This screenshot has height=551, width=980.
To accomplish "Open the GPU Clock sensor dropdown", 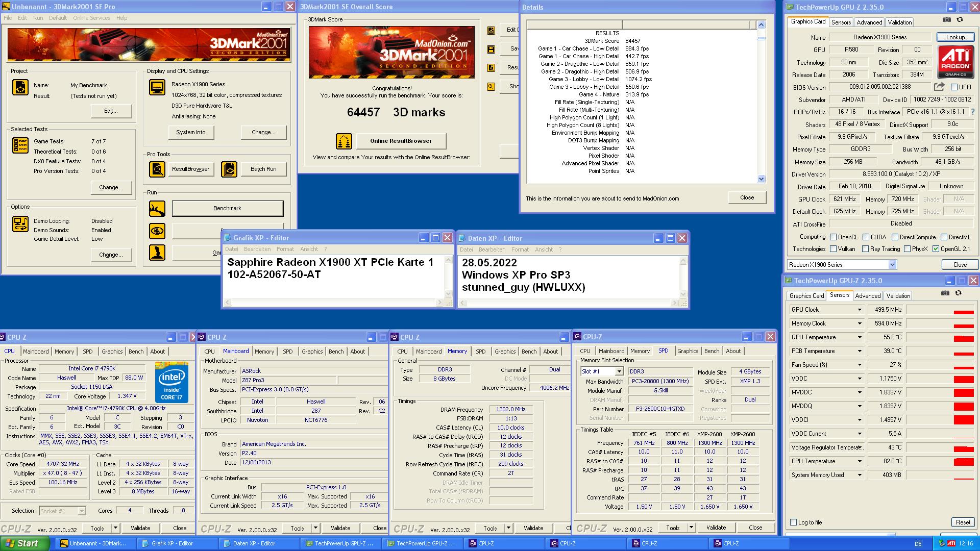I will point(860,310).
